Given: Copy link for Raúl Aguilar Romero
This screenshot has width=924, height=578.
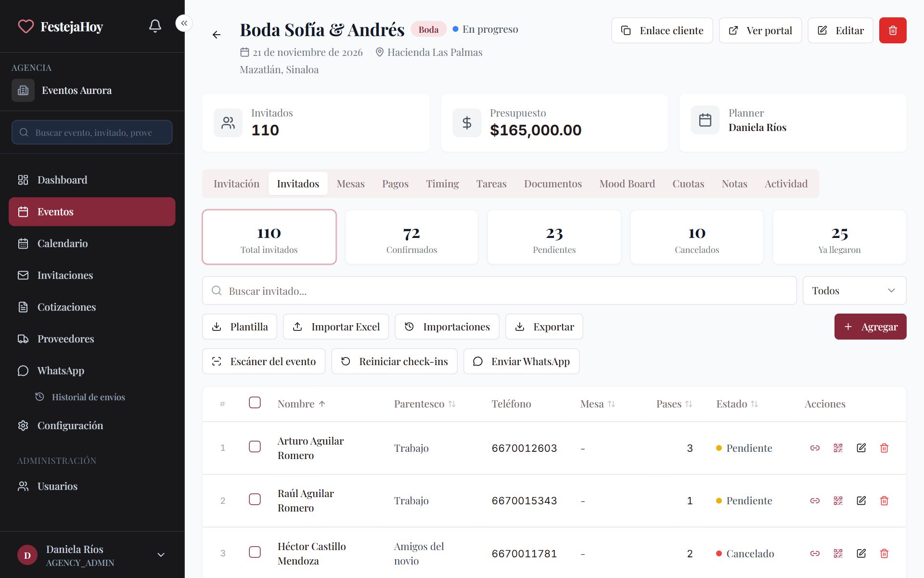Looking at the screenshot, I should [x=815, y=500].
